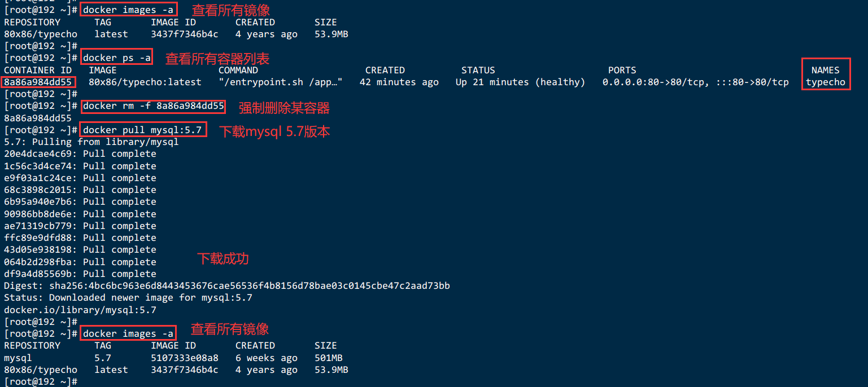
Task: Click the red annotation '强制删除某容器'
Action: pos(284,107)
